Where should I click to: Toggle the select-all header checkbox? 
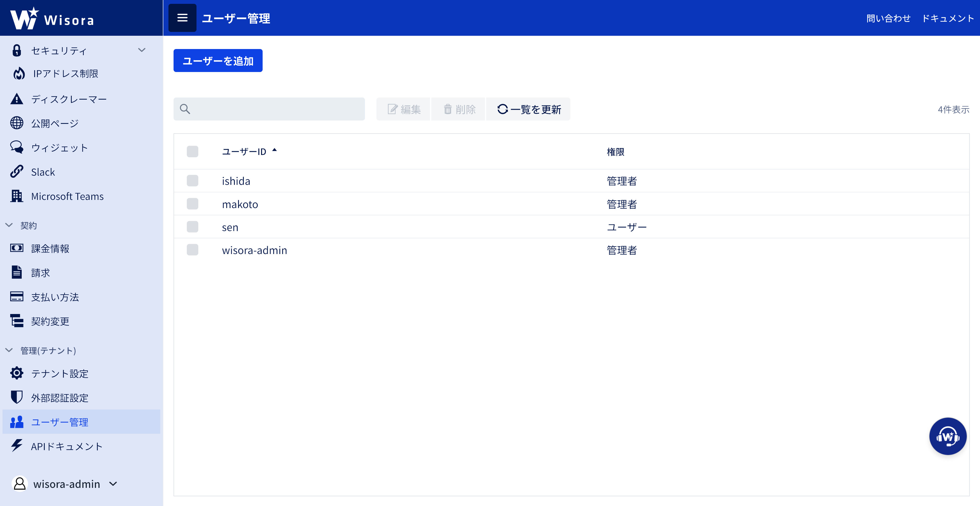click(192, 151)
